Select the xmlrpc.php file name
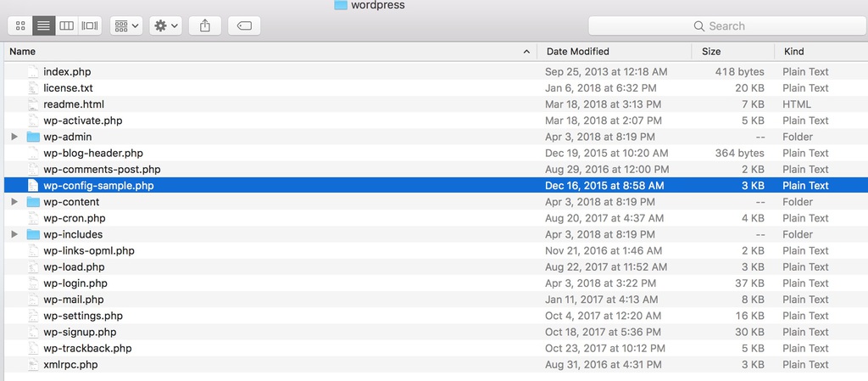Screen dimensions: 868x381 click(x=71, y=365)
